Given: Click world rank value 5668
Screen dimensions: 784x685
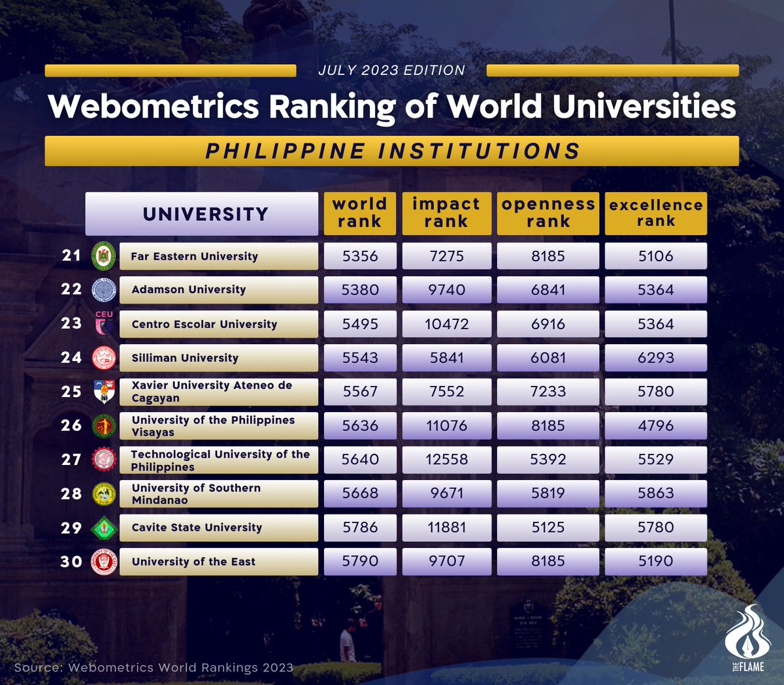Looking at the screenshot, I should 360,494.
